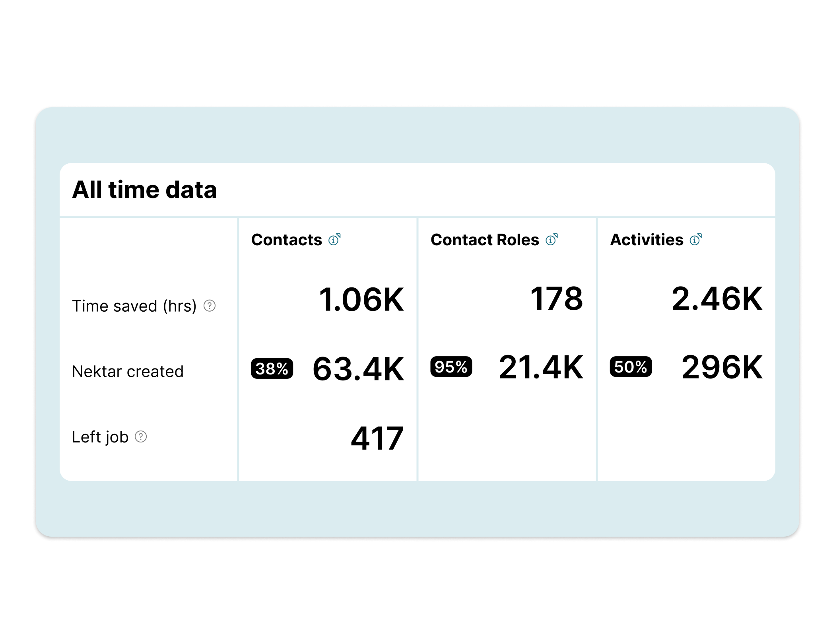Screen dimensions: 835x644
Task: Open the info icon next to Activities
Action: click(x=695, y=240)
